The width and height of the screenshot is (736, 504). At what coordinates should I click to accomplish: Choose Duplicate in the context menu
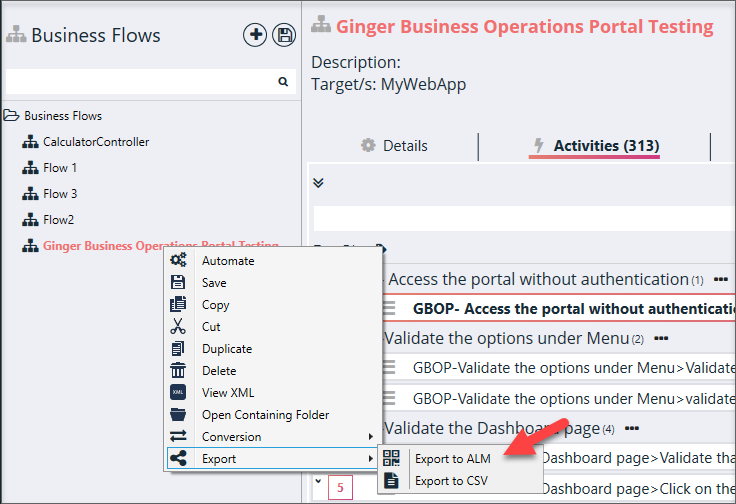227,349
